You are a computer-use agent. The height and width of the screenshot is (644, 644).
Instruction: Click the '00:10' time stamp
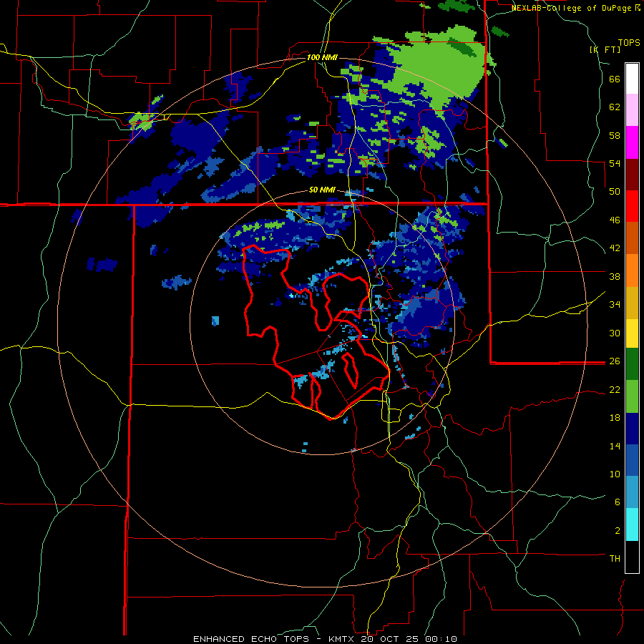pyautogui.click(x=441, y=639)
